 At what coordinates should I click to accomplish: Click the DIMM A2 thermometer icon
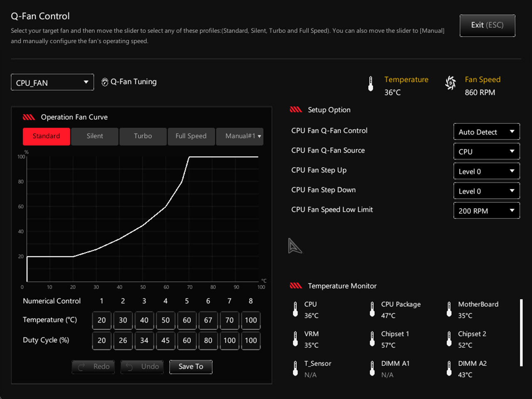[449, 368]
